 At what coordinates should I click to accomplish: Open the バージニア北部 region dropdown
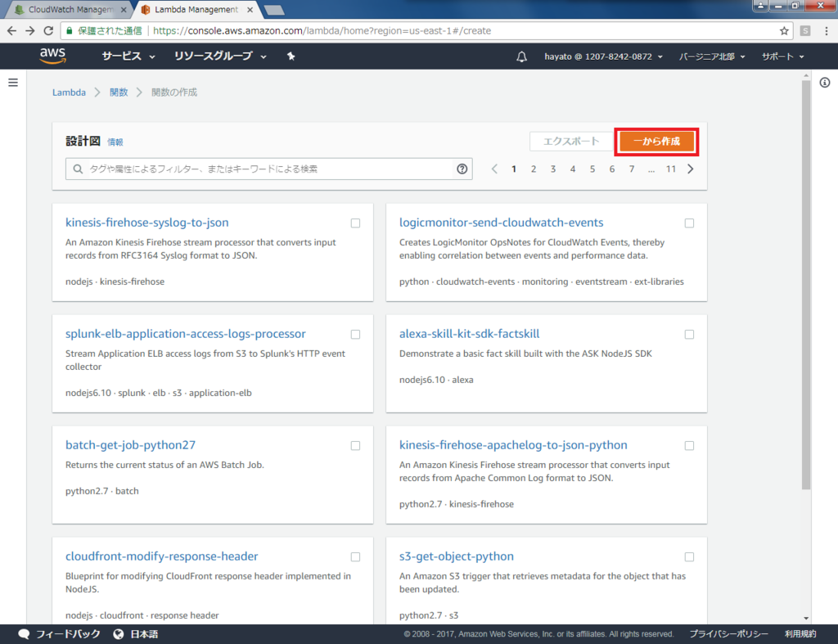(x=712, y=56)
